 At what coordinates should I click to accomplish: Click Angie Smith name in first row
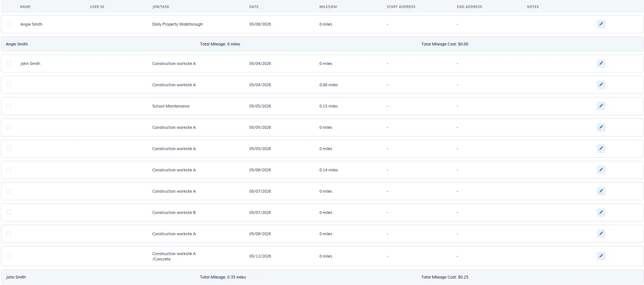click(x=31, y=24)
